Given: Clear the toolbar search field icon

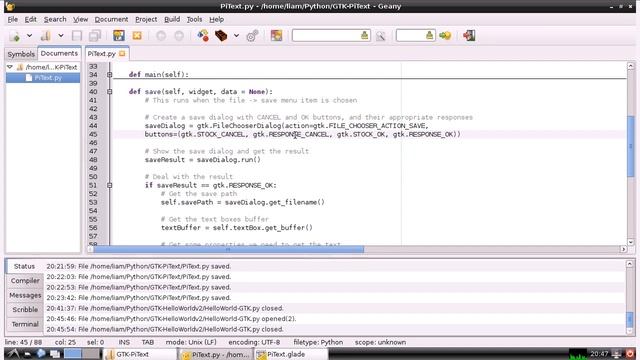Looking at the screenshot, I should click(x=364, y=36).
